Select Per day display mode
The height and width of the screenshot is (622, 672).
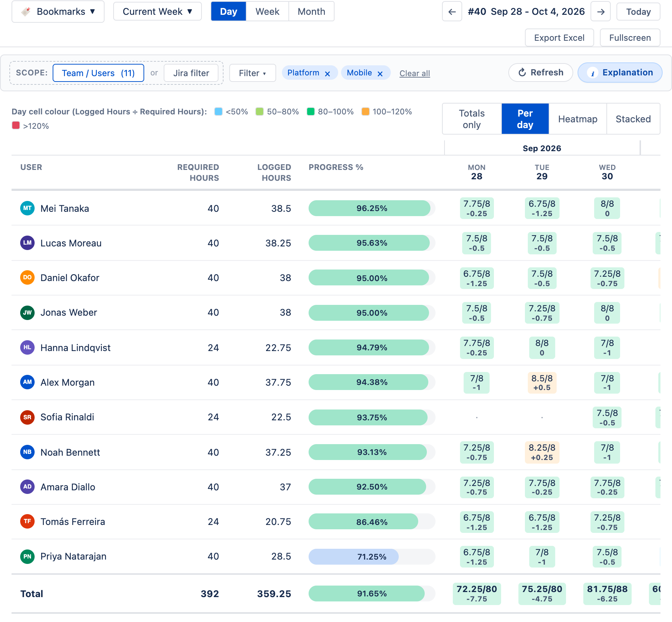click(525, 119)
